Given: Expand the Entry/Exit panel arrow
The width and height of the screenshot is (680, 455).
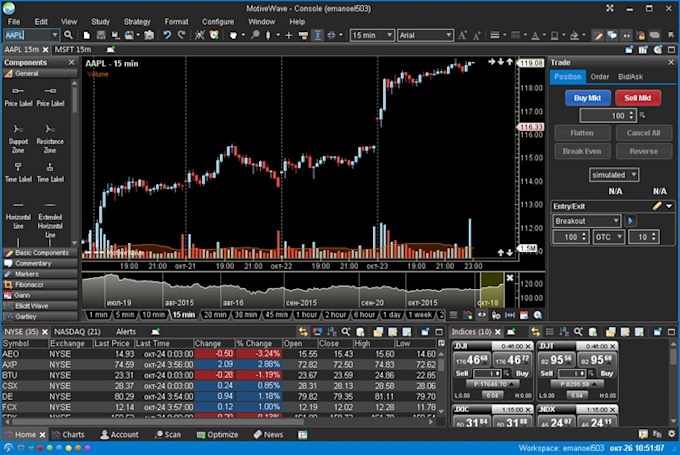Looking at the screenshot, I should pos(669,206).
